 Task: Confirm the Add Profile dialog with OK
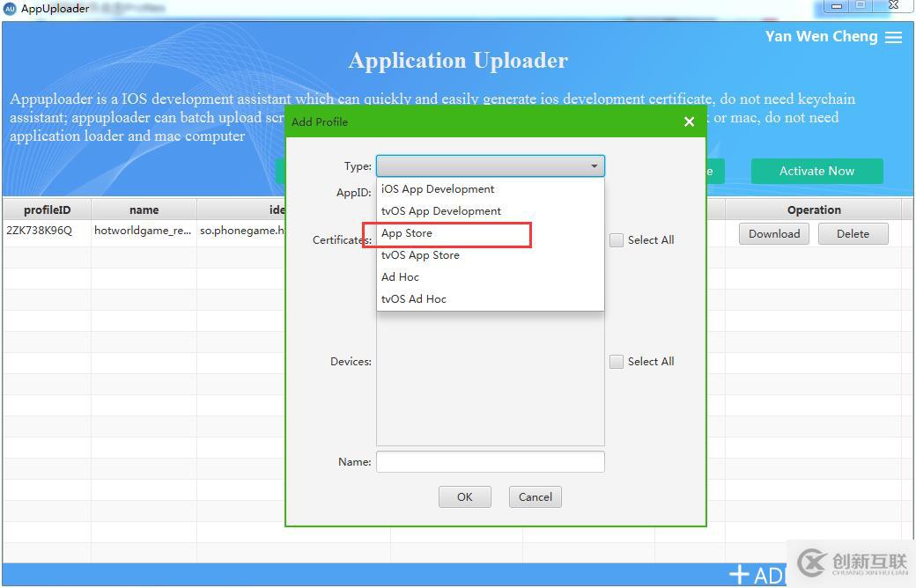pos(464,497)
